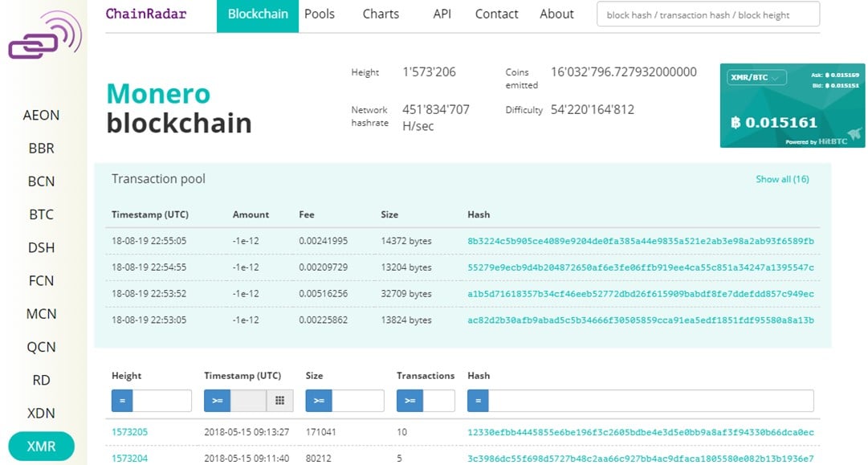
Task: Click the Hash filter input field
Action: (651, 401)
